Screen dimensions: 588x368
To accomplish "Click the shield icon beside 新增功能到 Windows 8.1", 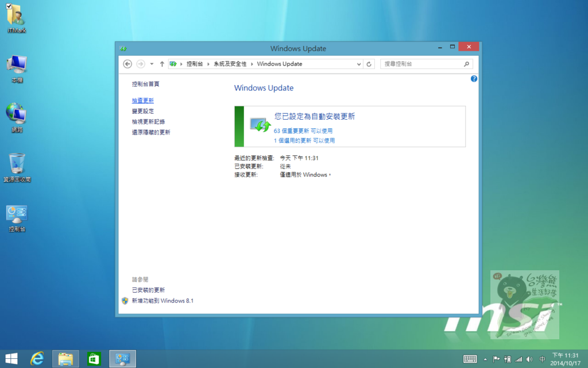I will pyautogui.click(x=125, y=300).
